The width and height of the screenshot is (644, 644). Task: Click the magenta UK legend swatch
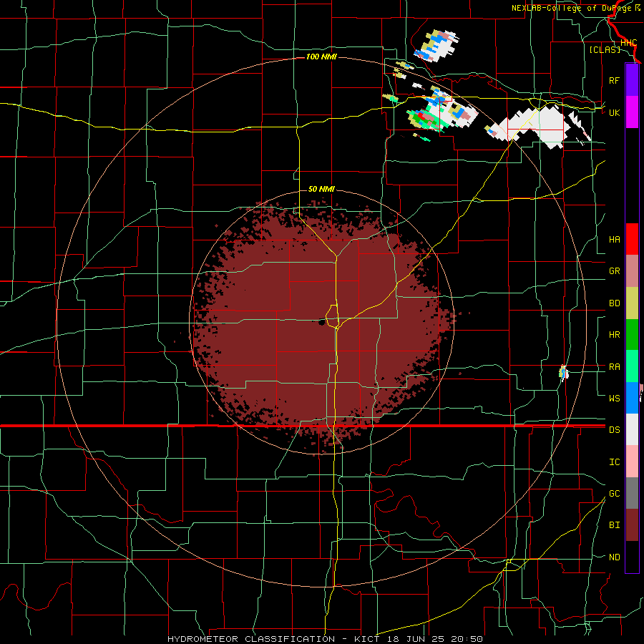tap(632, 112)
